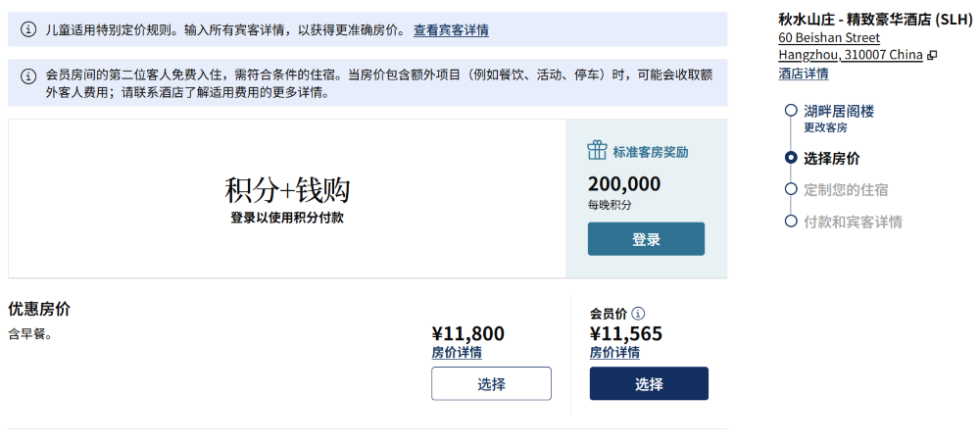980x445 pixels.
Task: Click the gift icon by 标准客房奖励
Action: pyautogui.click(x=597, y=150)
